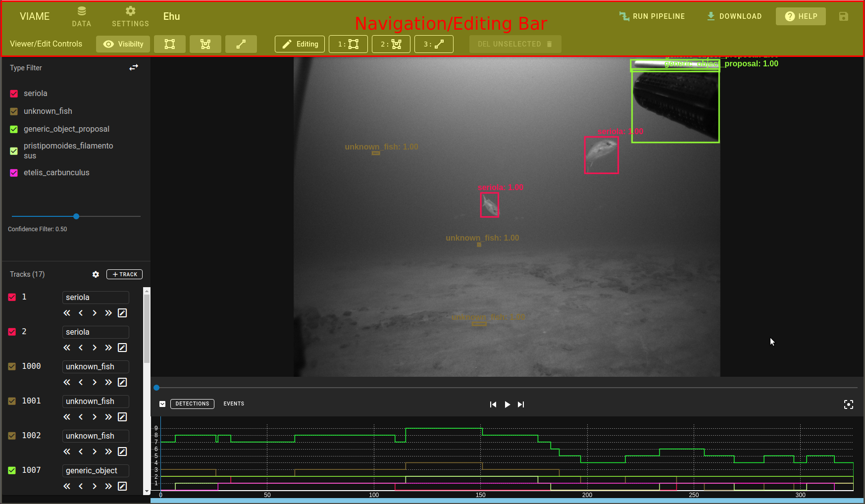Click the Confidence Filter slider handle
The height and width of the screenshot is (504, 865).
(76, 216)
